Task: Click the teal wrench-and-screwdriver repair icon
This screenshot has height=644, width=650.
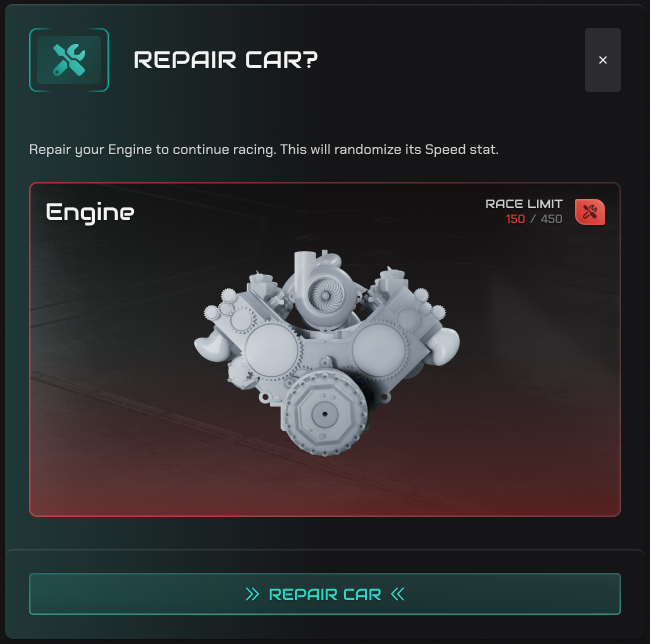Action: (x=69, y=60)
